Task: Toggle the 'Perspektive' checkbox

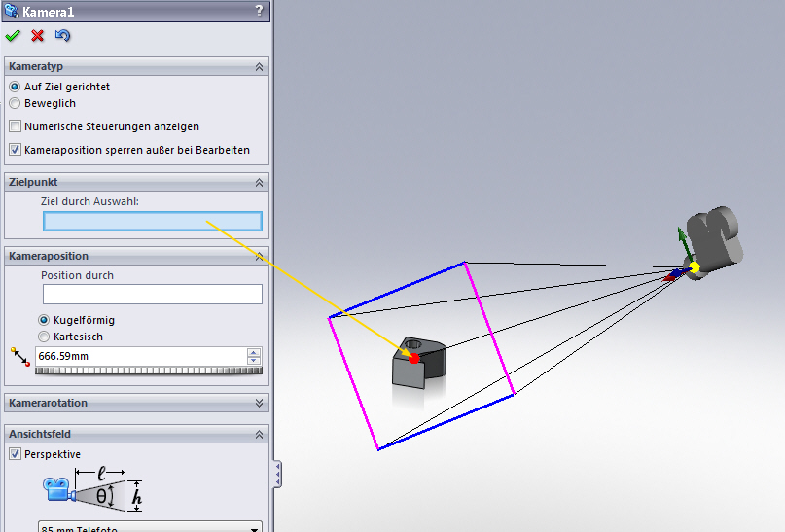Action: pos(15,454)
